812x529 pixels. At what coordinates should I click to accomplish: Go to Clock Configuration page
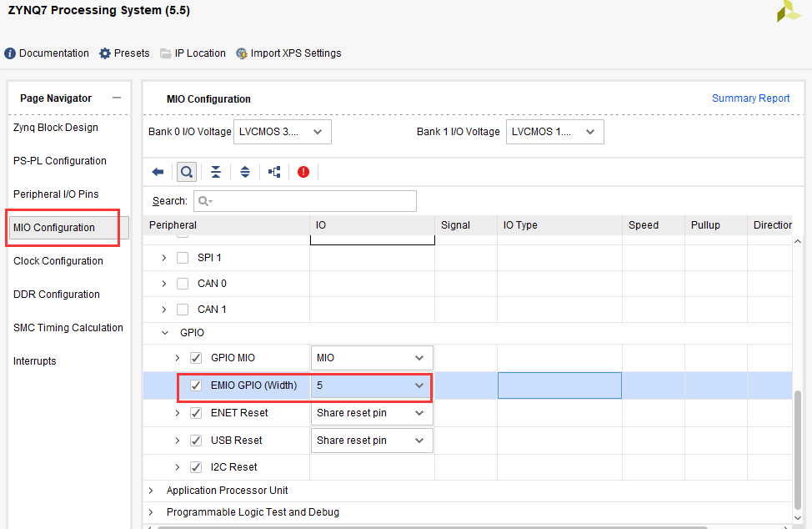pyautogui.click(x=58, y=260)
